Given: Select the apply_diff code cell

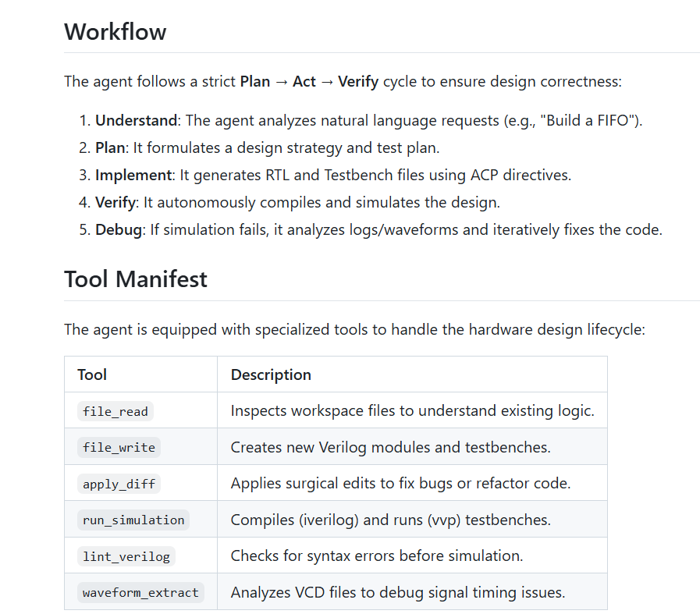Looking at the screenshot, I should coord(119,484).
